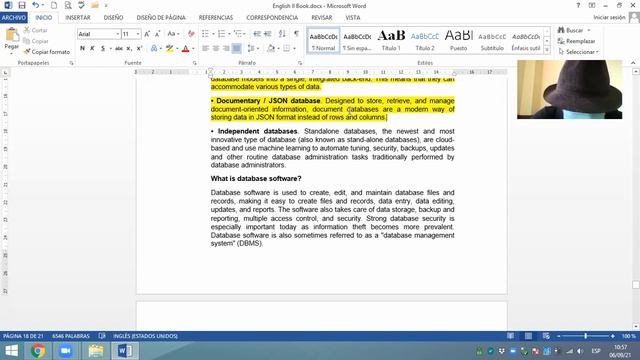Collapse the ribbon arrow
The height and width of the screenshot is (360, 640).
(633, 63)
